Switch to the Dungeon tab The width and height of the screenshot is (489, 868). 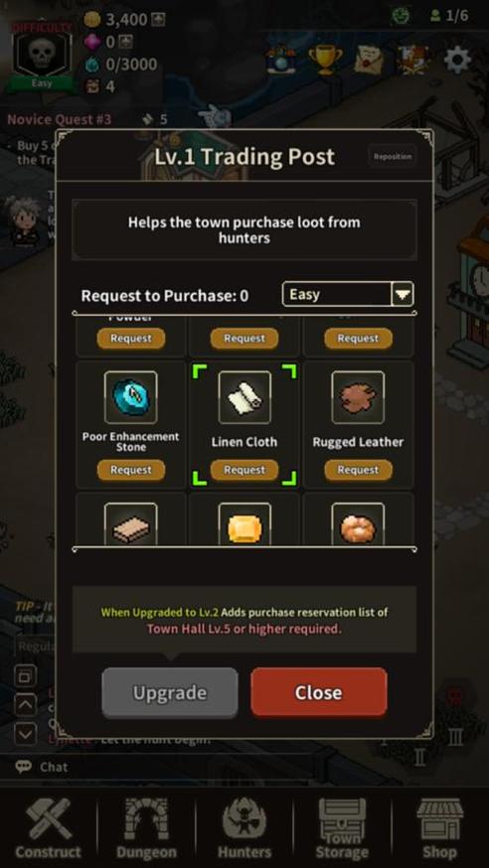(x=146, y=828)
